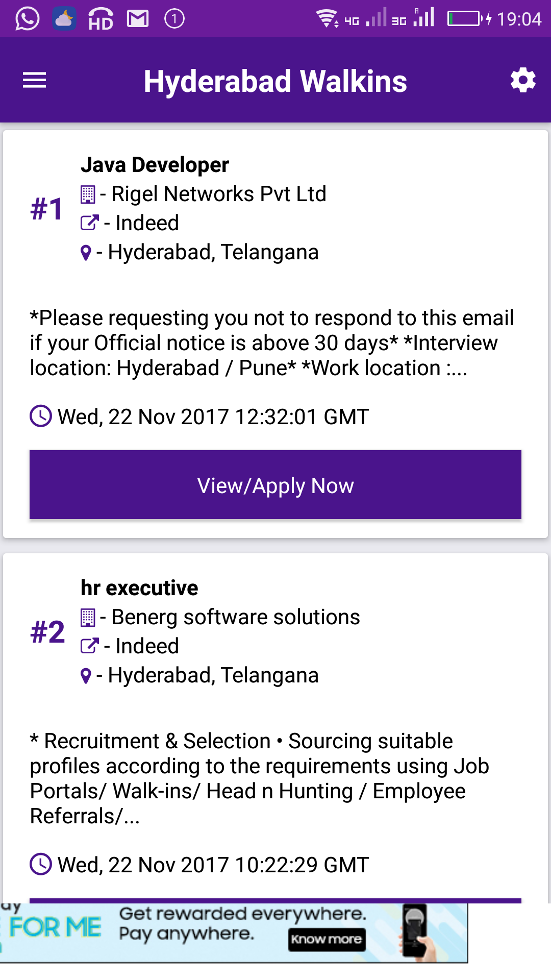The height and width of the screenshot is (980, 551).
Task: Tap the weather app notification icon
Action: pyautogui.click(x=64, y=19)
